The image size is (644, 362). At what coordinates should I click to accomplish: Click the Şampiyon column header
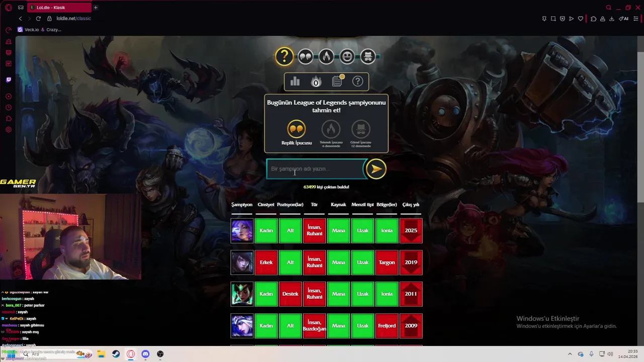tap(242, 205)
